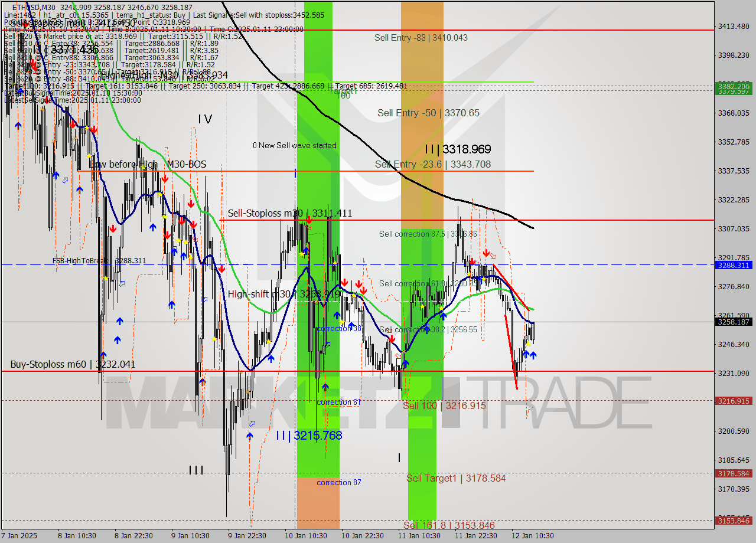This screenshot has height=543, width=756.
Task: Click the blue 'I I | 3215.768' label
Action: [x=309, y=436]
